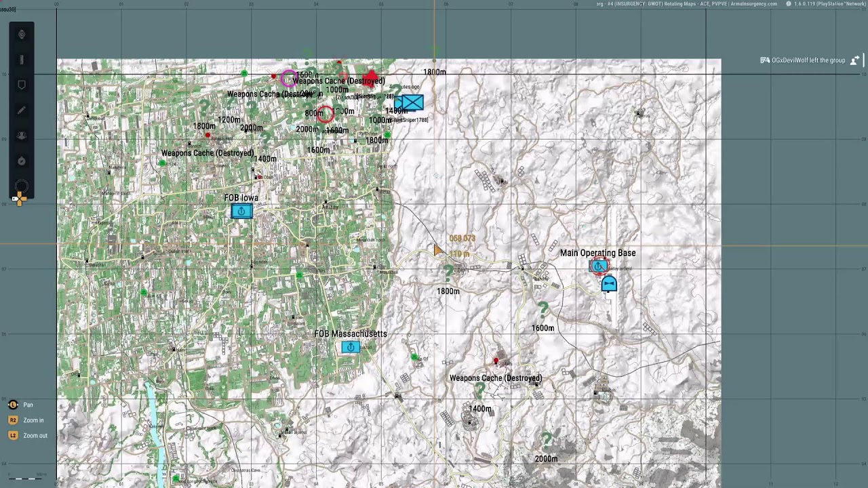Click the green question mark above the central 1800m

pyautogui.click(x=448, y=272)
